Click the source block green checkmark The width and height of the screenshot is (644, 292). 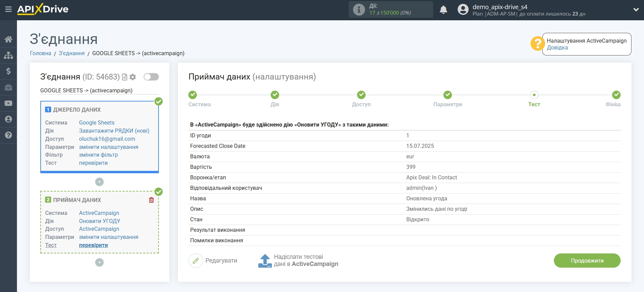159,102
